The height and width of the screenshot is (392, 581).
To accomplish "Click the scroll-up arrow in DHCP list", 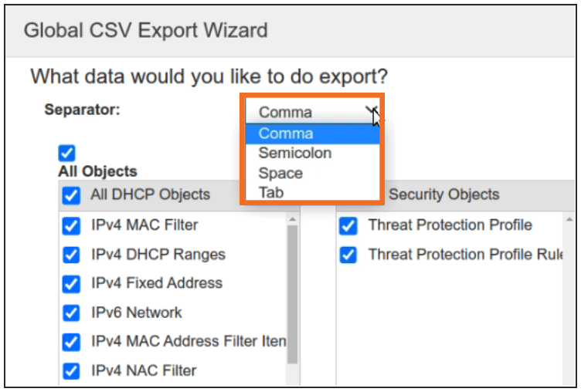I will click(x=292, y=221).
